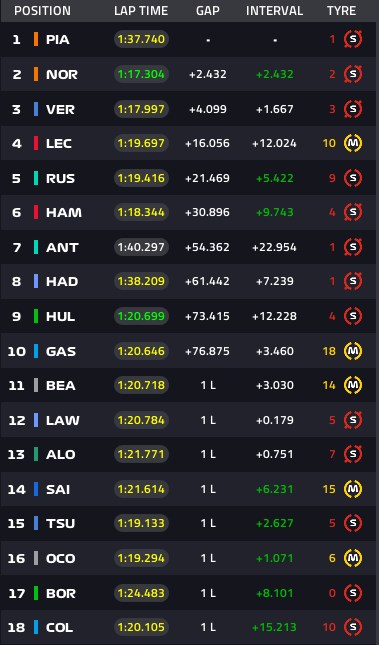Click Sainz's medium tyre icon

pyautogui.click(x=353, y=489)
